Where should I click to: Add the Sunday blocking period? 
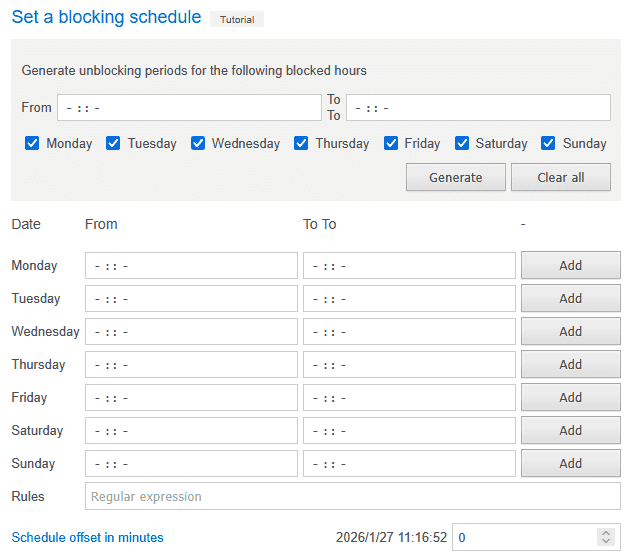tap(570, 463)
